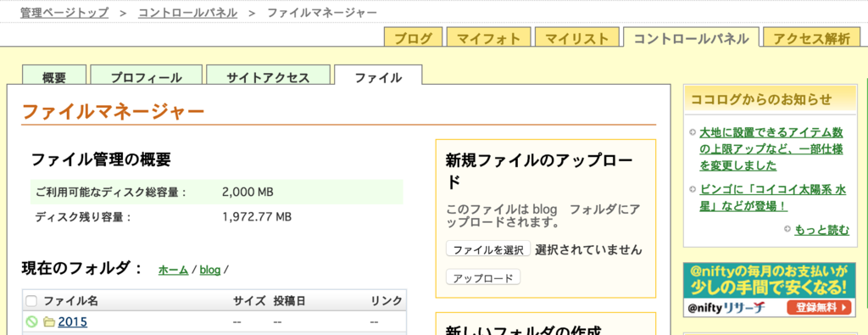Click the リンク column header
The width and height of the screenshot is (868, 335).
(x=387, y=301)
